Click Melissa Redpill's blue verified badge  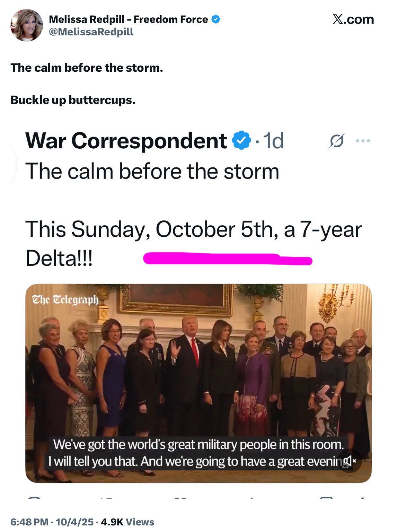tap(216, 19)
